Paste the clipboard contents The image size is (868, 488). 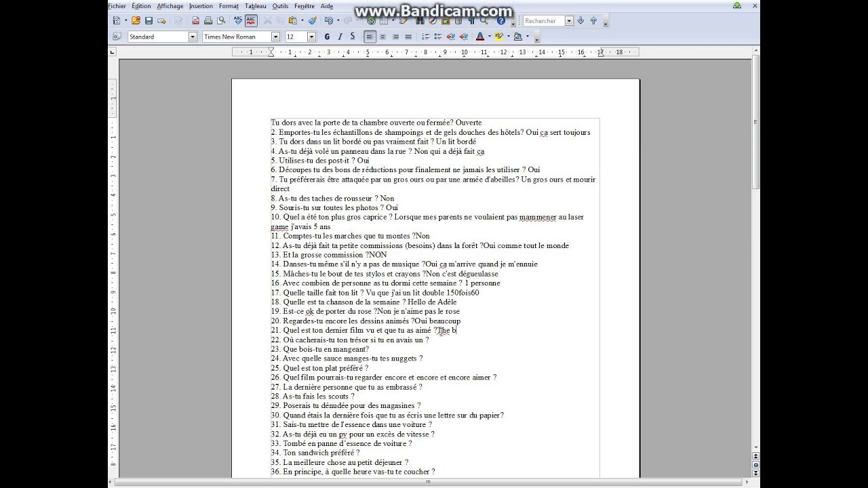tap(293, 21)
